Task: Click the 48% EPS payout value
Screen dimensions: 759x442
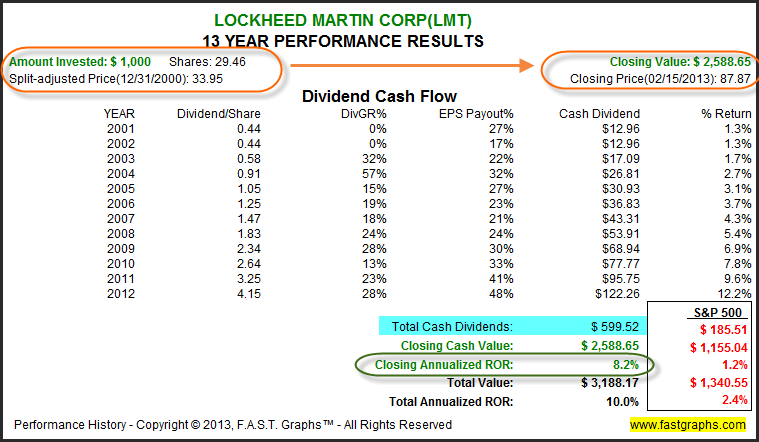Action: pyautogui.click(x=501, y=294)
